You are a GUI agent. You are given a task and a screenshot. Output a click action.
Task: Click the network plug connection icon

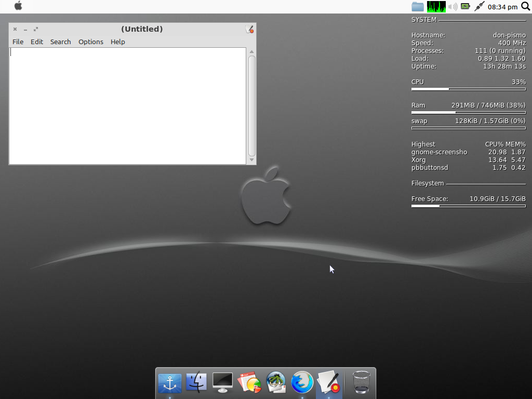point(479,6)
